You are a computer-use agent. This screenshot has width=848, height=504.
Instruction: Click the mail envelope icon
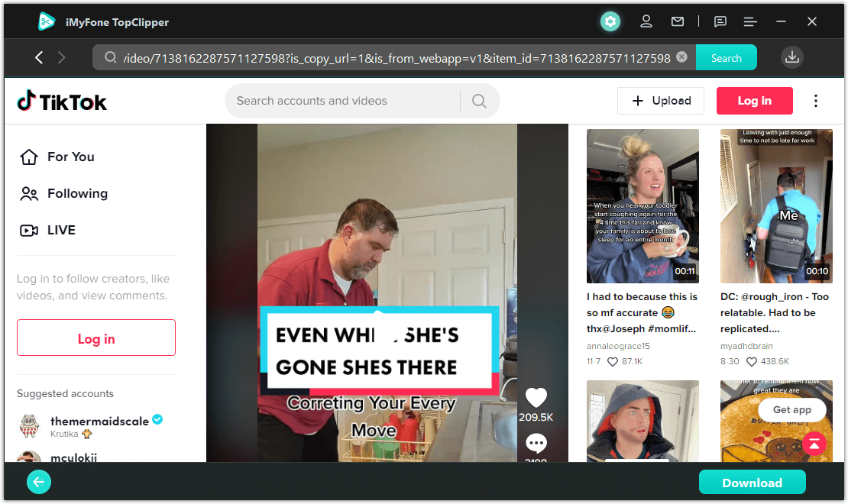(x=678, y=22)
